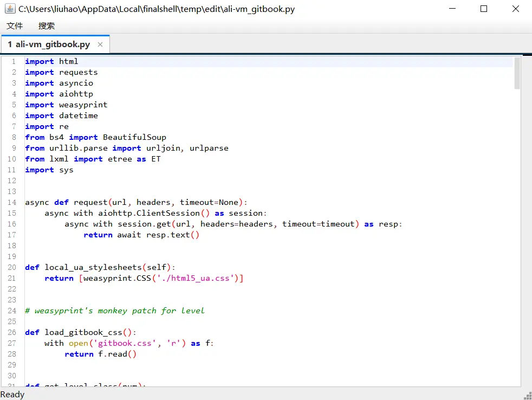The height and width of the screenshot is (400, 532).
Task: Minimize the editor window
Action: pyautogui.click(x=452, y=9)
